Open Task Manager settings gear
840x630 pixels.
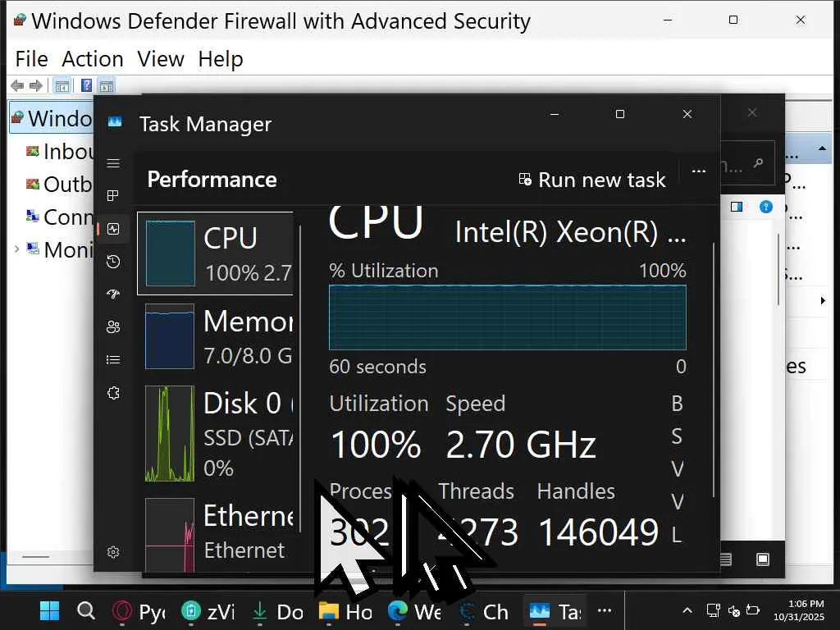(x=113, y=552)
